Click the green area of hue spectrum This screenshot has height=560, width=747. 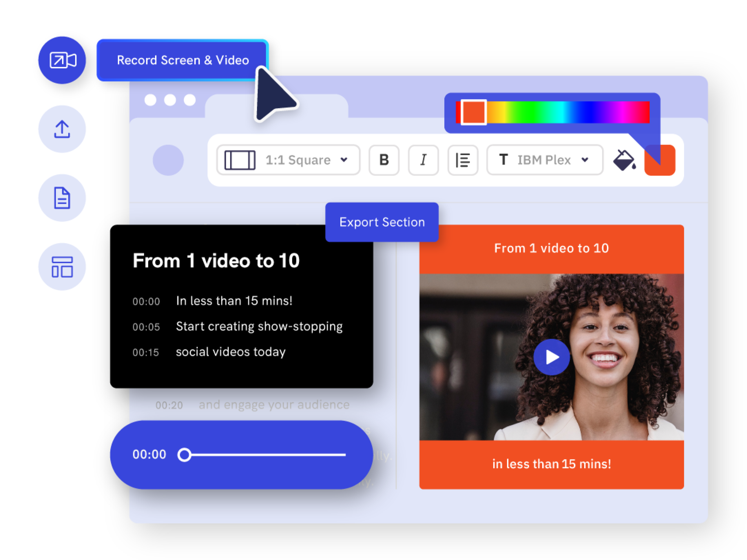point(530,112)
